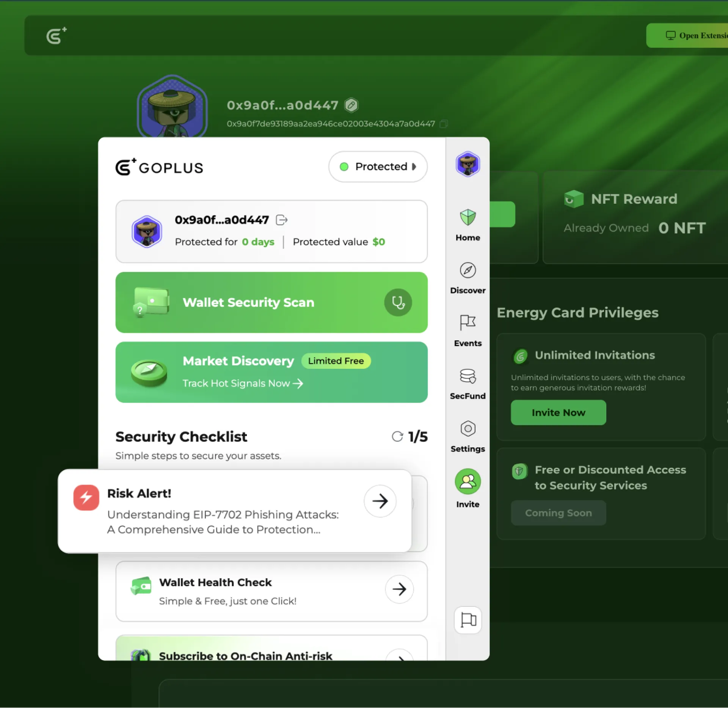
Task: Click the feedback flag icon below Invite
Action: [x=468, y=620]
